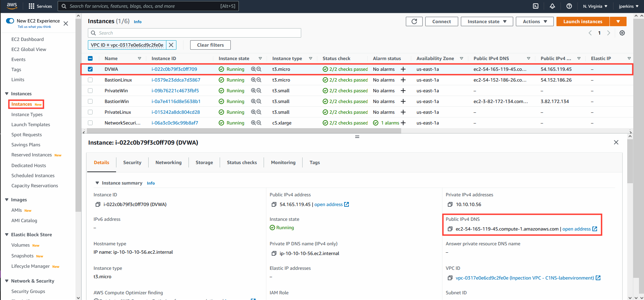644x300 pixels.
Task: Check the BastionWin instance checkbox
Action: pyautogui.click(x=90, y=101)
